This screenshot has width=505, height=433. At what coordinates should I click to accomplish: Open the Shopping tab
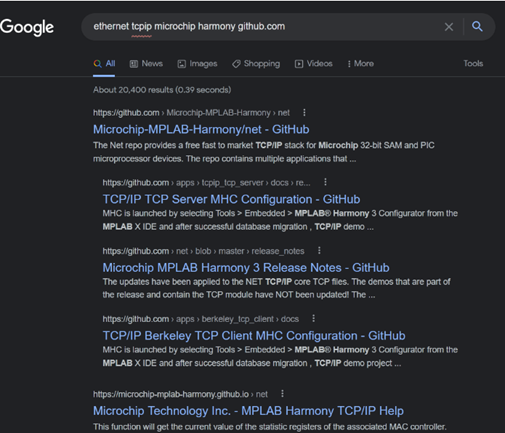pos(256,64)
